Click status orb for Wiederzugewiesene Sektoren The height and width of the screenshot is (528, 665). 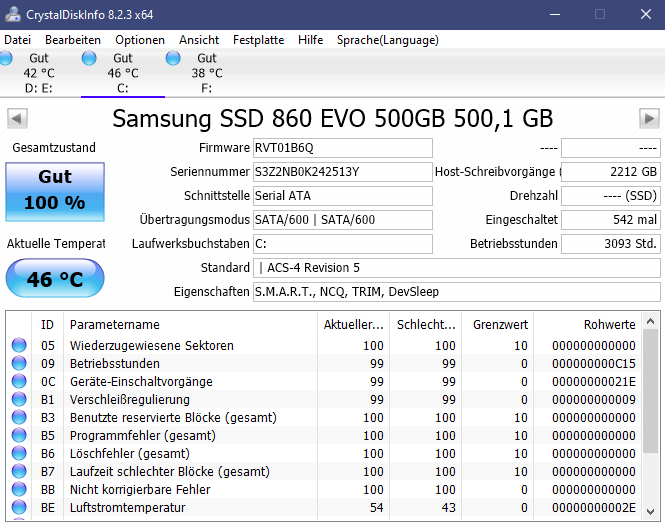pos(19,345)
